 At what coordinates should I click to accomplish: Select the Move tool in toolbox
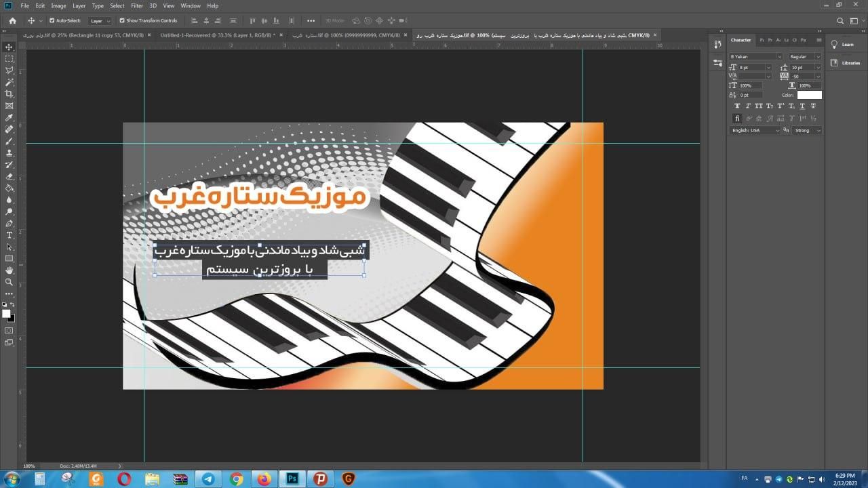[x=9, y=47]
